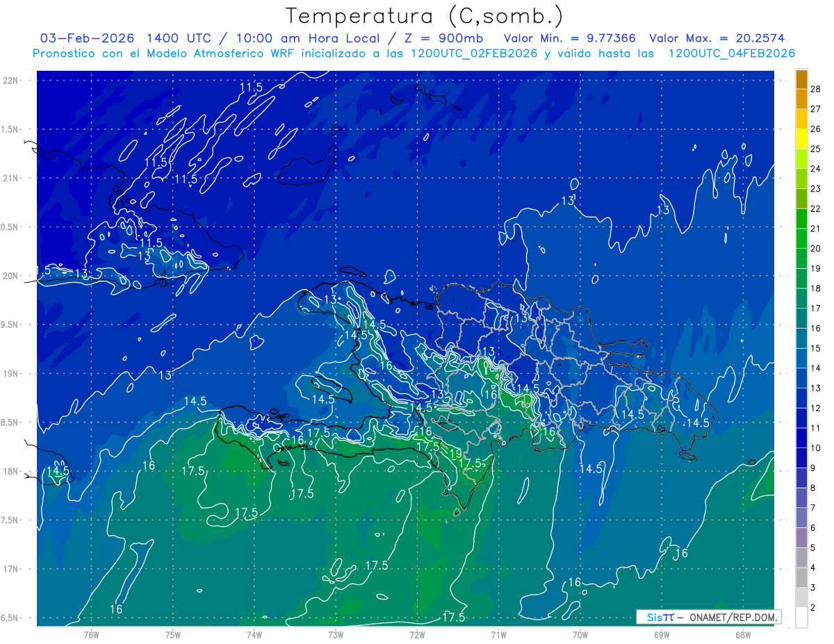Viewport: 834px width, 644px height.
Task: Click the '73W' longitude axis label
Action: tap(336, 635)
